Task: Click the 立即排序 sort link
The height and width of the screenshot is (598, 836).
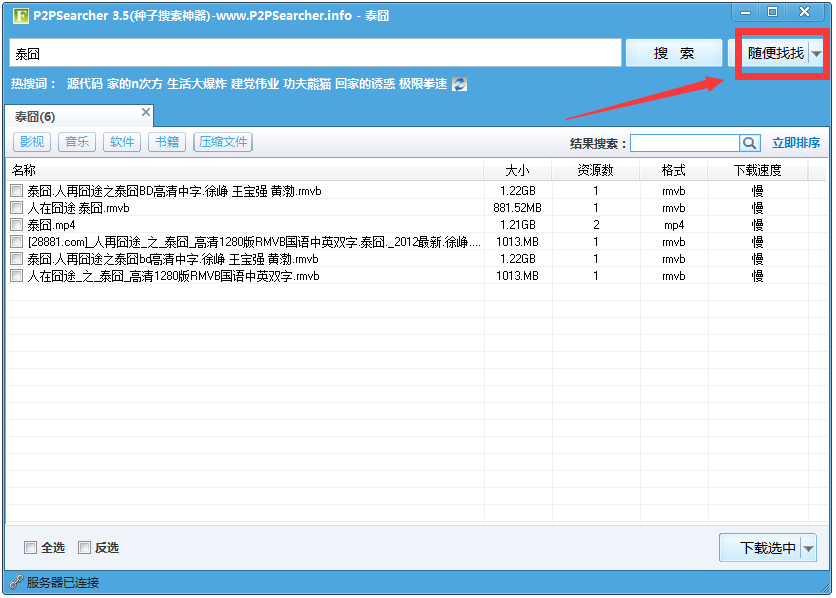Action: (798, 143)
